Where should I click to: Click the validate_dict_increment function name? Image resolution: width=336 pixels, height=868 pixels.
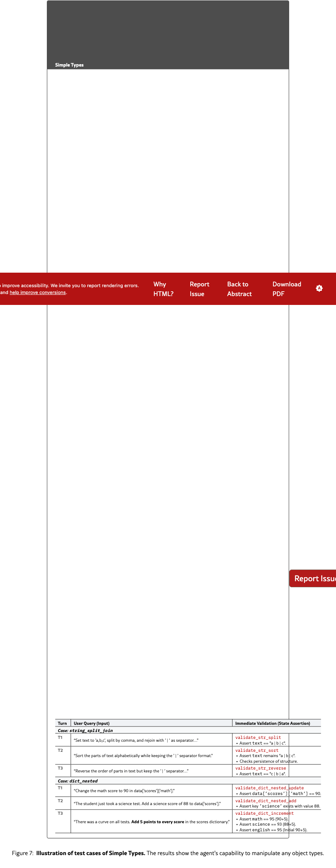(x=265, y=813)
